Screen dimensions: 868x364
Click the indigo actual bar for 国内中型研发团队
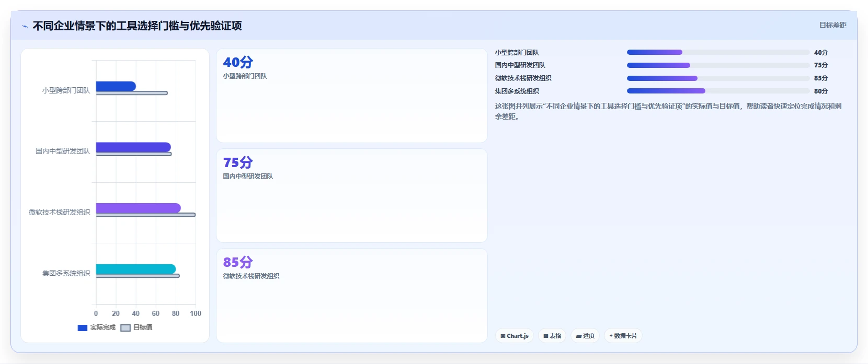pyautogui.click(x=133, y=147)
